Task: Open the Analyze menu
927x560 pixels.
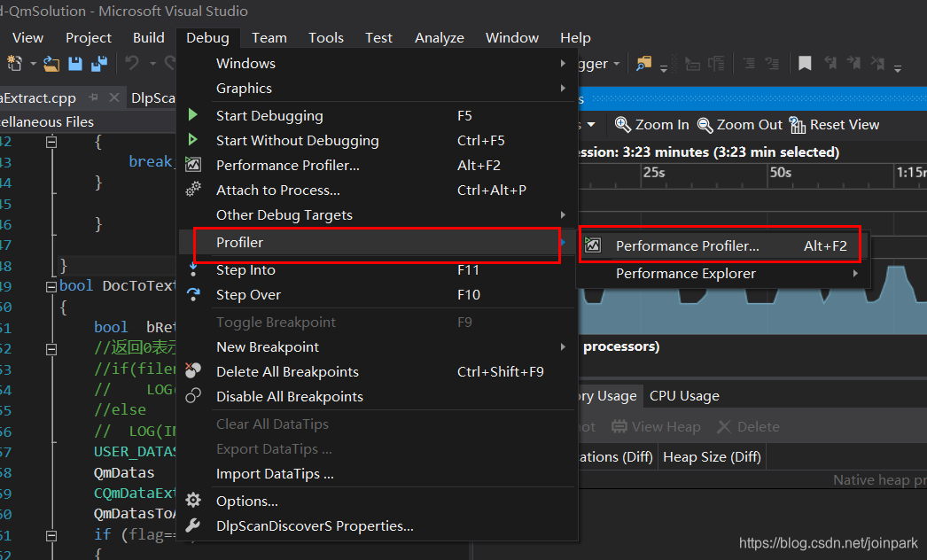Action: (440, 38)
